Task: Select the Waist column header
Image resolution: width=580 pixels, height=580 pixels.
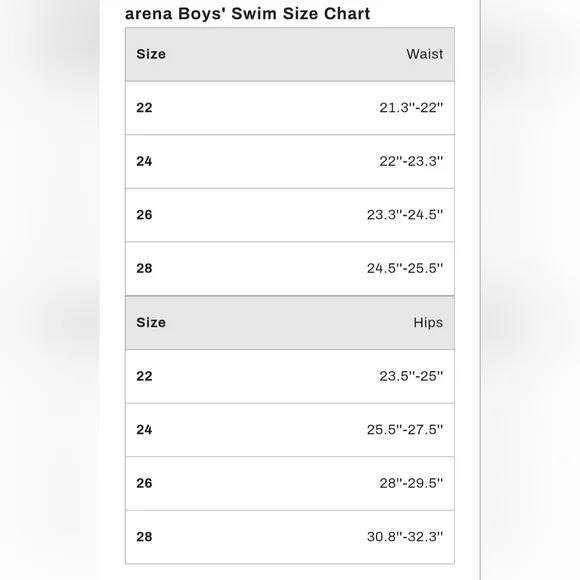Action: click(424, 54)
